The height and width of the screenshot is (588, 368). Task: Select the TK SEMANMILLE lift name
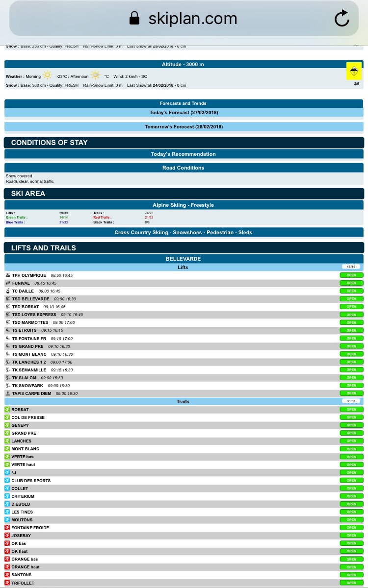tap(29, 370)
